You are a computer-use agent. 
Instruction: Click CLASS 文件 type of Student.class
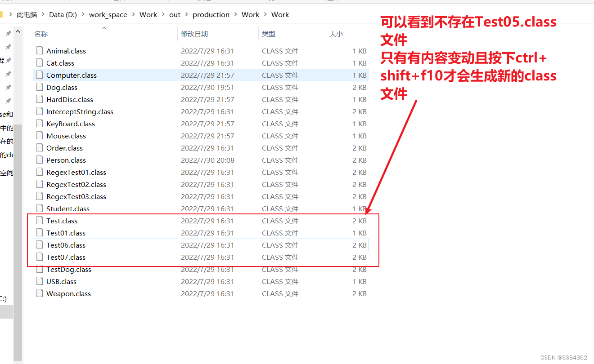point(280,209)
